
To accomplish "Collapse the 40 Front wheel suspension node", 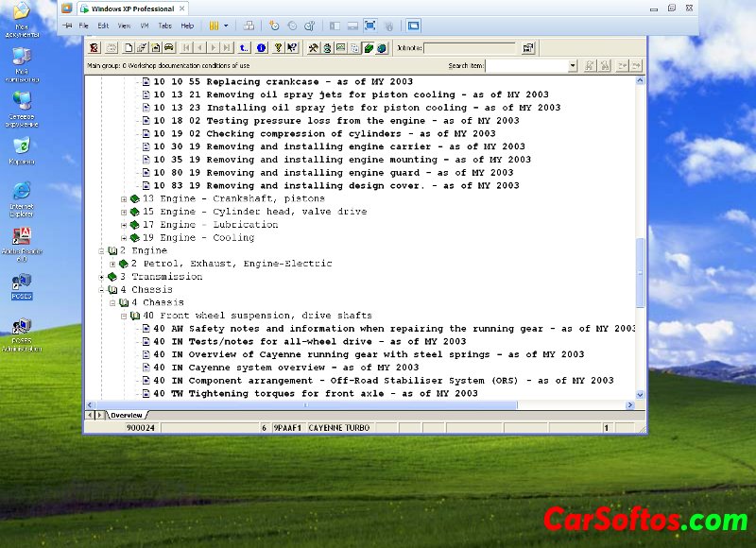I will (124, 316).
